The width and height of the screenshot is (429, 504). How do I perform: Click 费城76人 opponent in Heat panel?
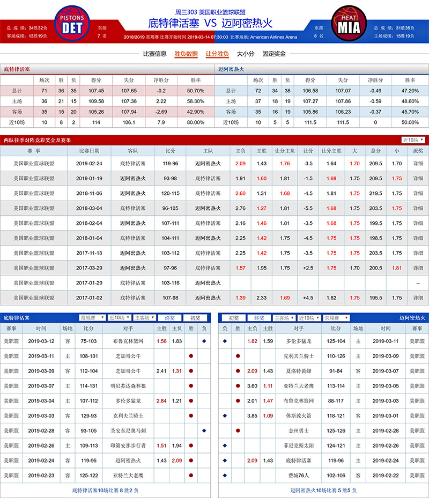point(299,476)
